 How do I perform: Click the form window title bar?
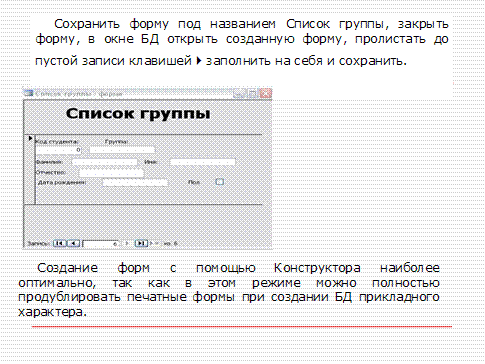click(133, 94)
